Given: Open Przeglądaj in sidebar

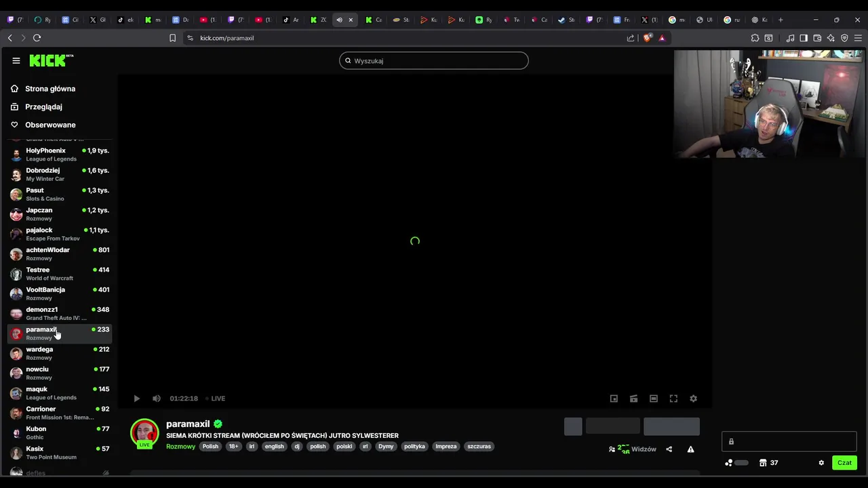Looking at the screenshot, I should click(x=37, y=106).
